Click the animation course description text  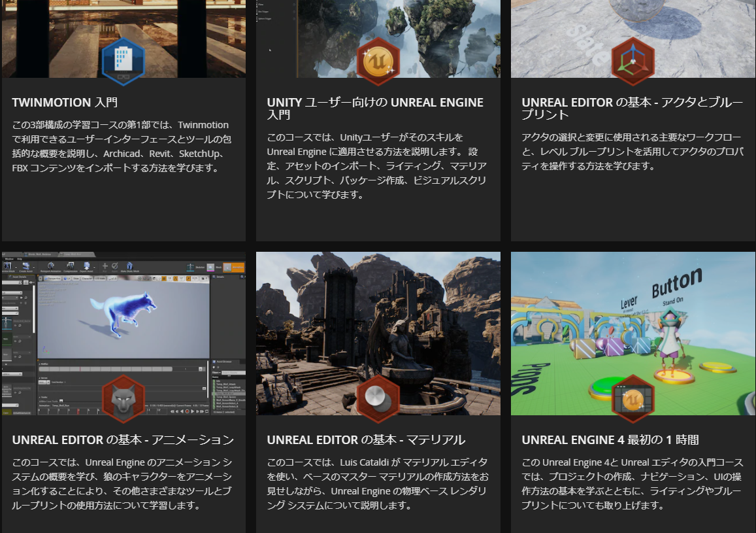pyautogui.click(x=122, y=484)
